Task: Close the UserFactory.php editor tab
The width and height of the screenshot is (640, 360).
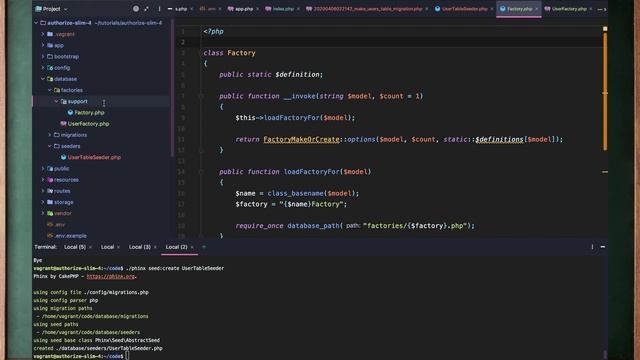Action: (591, 9)
